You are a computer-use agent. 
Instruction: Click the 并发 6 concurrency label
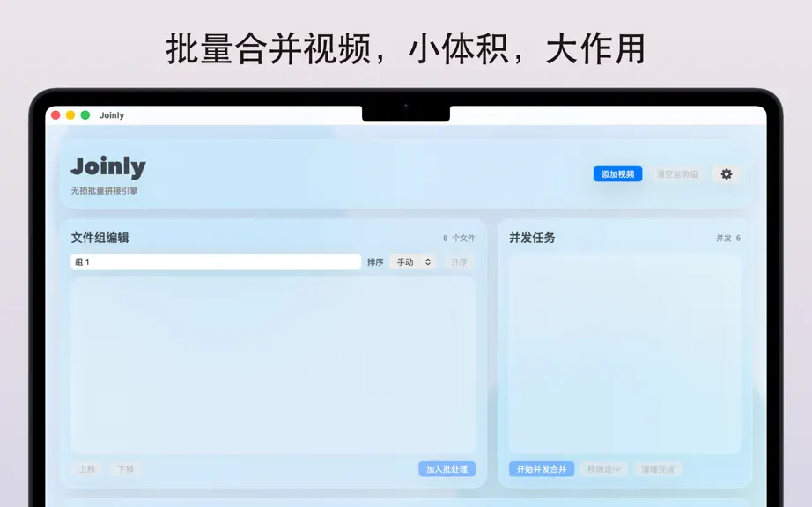[x=728, y=238]
